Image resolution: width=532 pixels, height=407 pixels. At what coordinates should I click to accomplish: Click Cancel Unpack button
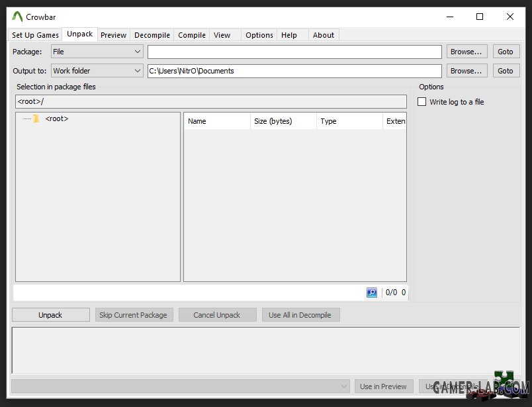(x=218, y=314)
